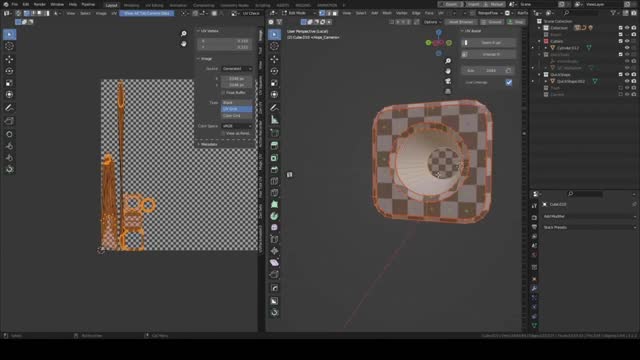Viewport: 640px width, 360px height.
Task: Open the File menu
Action: click(15, 4)
